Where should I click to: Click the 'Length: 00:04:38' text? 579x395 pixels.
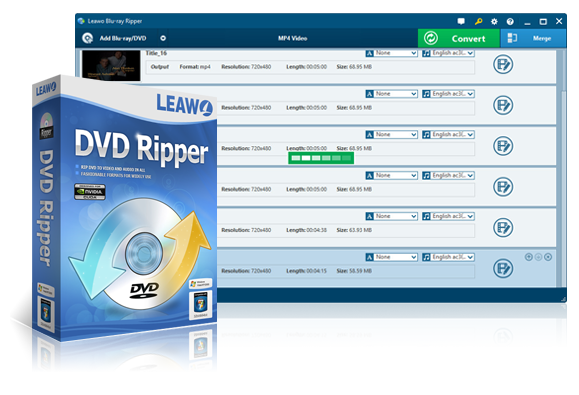[306, 230]
